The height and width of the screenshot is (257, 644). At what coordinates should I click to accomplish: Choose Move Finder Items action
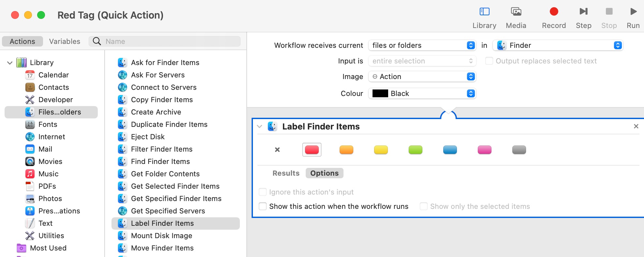[162, 248]
